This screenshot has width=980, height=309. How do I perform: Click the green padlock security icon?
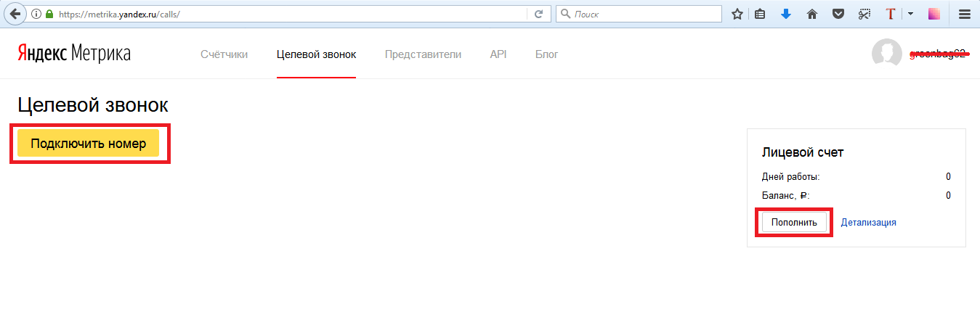[49, 14]
